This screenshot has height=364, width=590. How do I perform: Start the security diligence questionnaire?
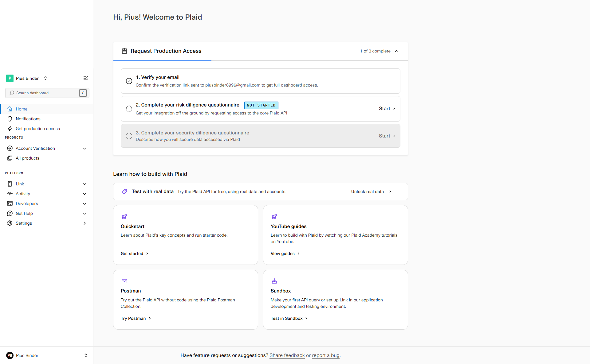tap(387, 136)
